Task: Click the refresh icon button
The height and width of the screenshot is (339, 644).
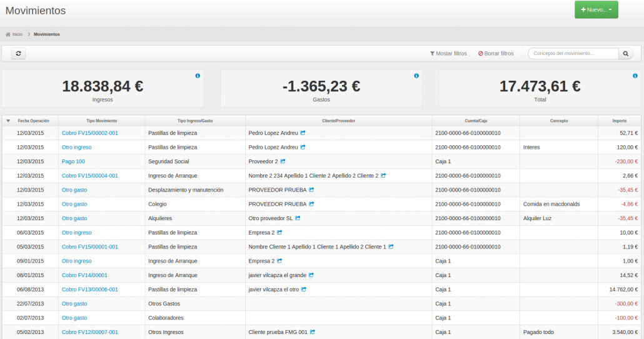Action: [x=19, y=54]
